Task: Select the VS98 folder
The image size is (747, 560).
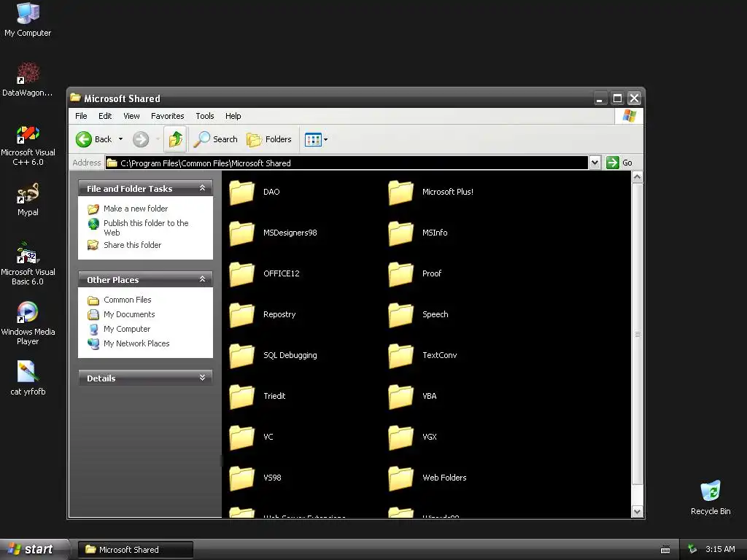Action: click(255, 478)
